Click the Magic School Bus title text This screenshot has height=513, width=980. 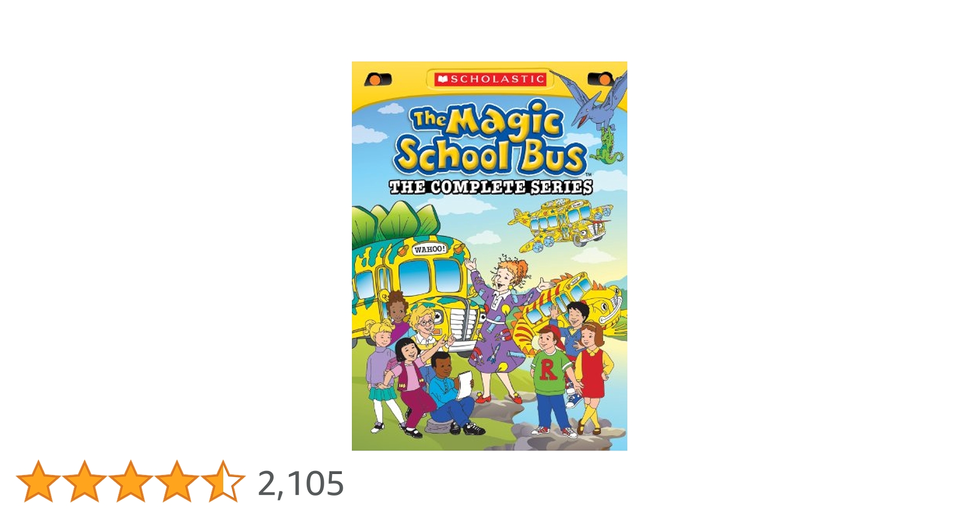(490, 137)
